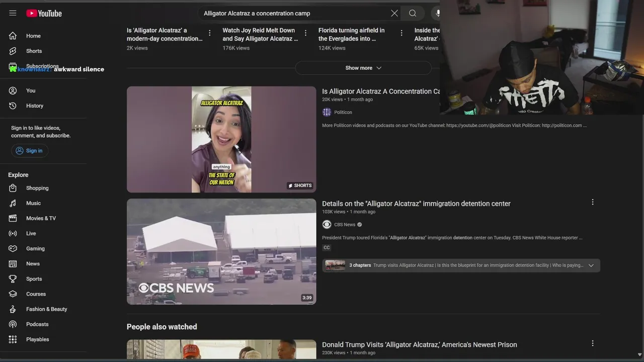Click the Sign in button
The width and height of the screenshot is (644, 362).
tap(29, 151)
